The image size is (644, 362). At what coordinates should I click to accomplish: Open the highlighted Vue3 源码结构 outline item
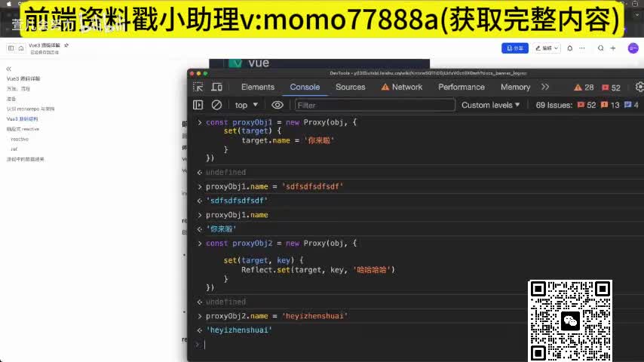click(x=22, y=118)
